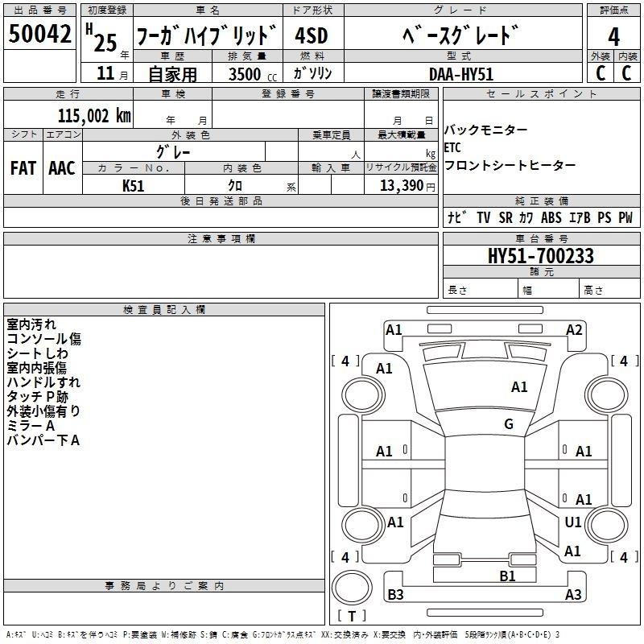This screenshot has width=644, height=644.
Task: Click the lot number 50042
Action: tap(40, 34)
